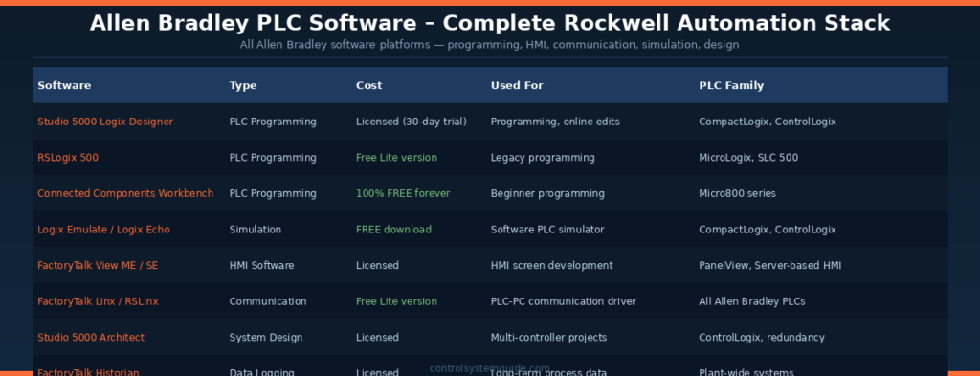Click "FREE download" cost cell

pyautogui.click(x=393, y=230)
